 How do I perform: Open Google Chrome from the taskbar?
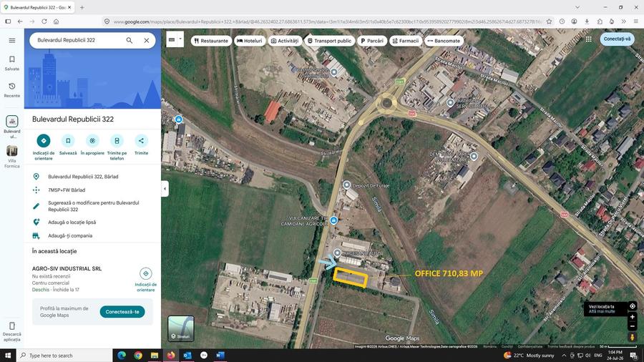pos(138,356)
